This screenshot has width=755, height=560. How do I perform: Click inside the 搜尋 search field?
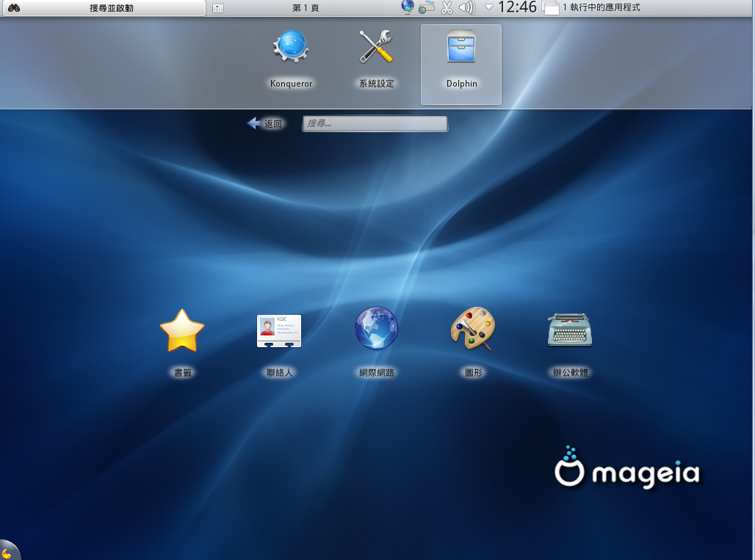tap(375, 123)
